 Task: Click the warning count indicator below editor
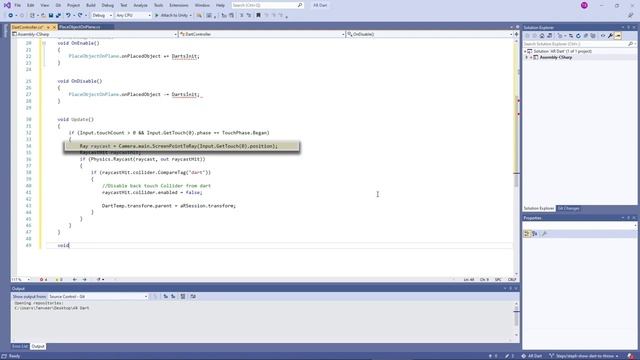tap(59, 280)
